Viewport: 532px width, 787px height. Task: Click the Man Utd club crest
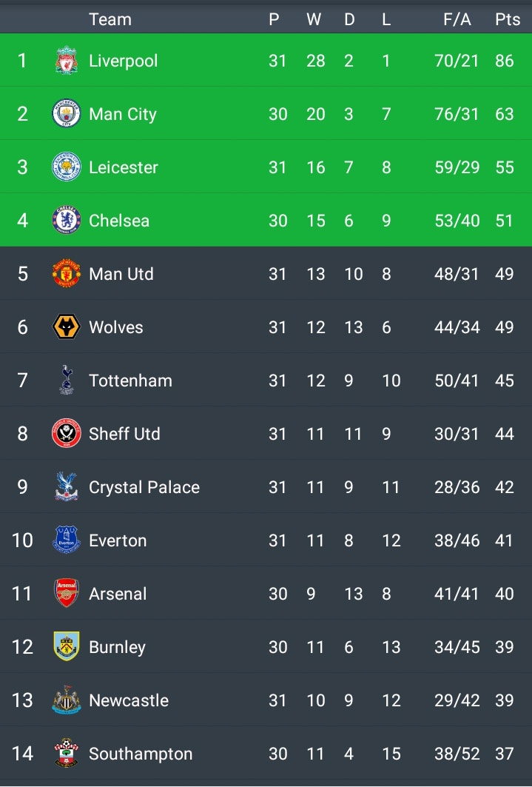coord(67,274)
